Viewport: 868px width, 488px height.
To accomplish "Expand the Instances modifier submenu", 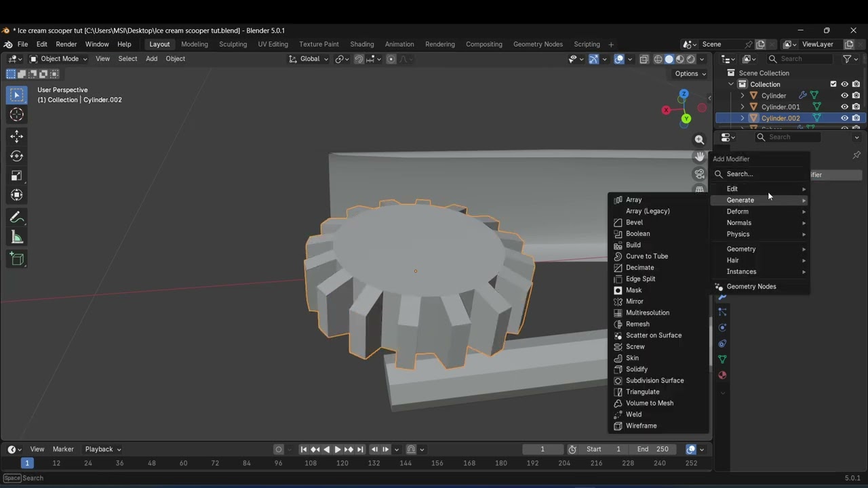I will [760, 272].
